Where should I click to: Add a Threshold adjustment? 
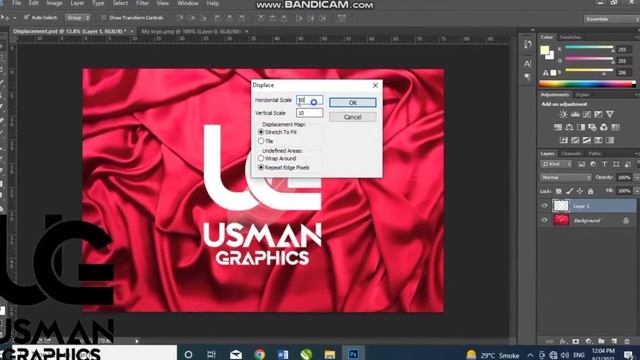[587, 140]
